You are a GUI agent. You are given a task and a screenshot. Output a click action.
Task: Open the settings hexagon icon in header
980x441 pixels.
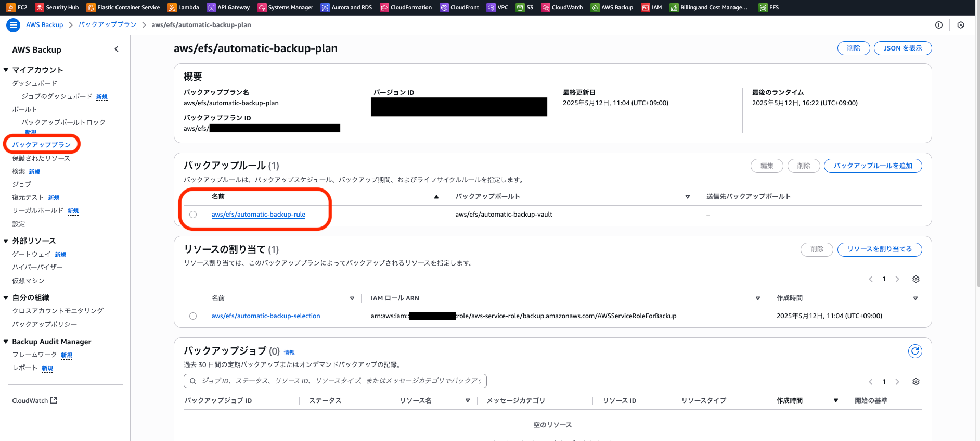coord(961,25)
